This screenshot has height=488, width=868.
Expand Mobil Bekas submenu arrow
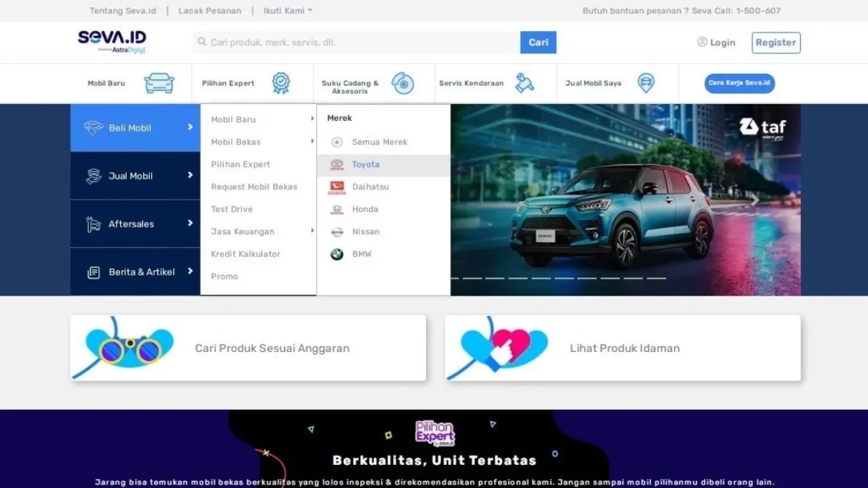312,141
